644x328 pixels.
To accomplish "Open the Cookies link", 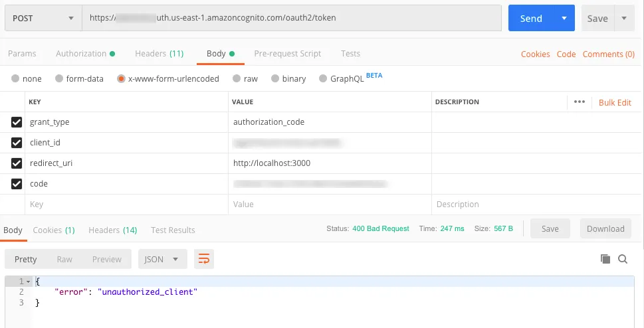I will click(535, 54).
